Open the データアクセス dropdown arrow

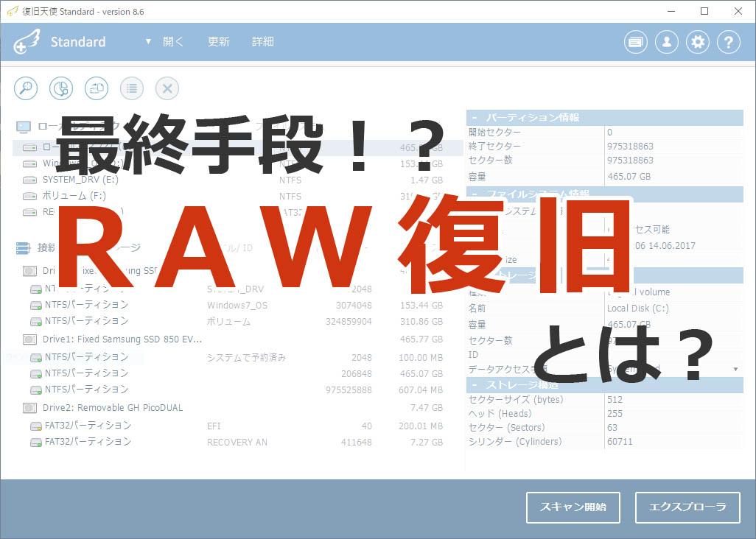click(735, 370)
